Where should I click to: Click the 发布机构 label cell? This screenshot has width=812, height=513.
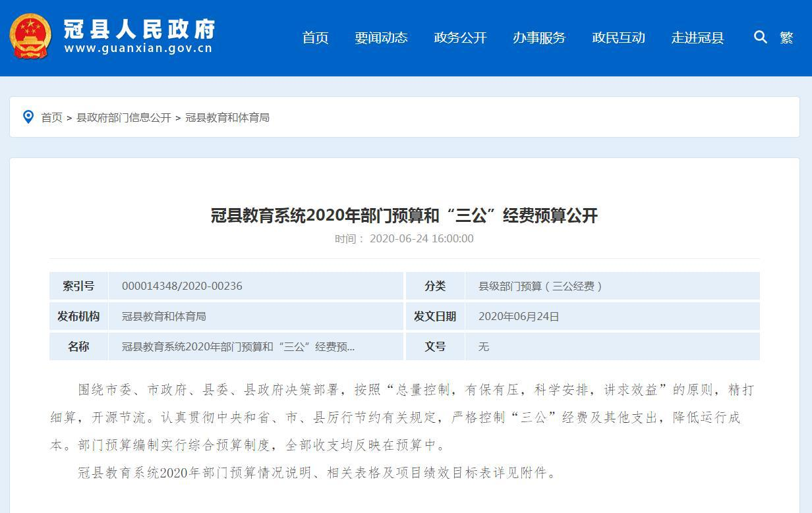click(78, 316)
